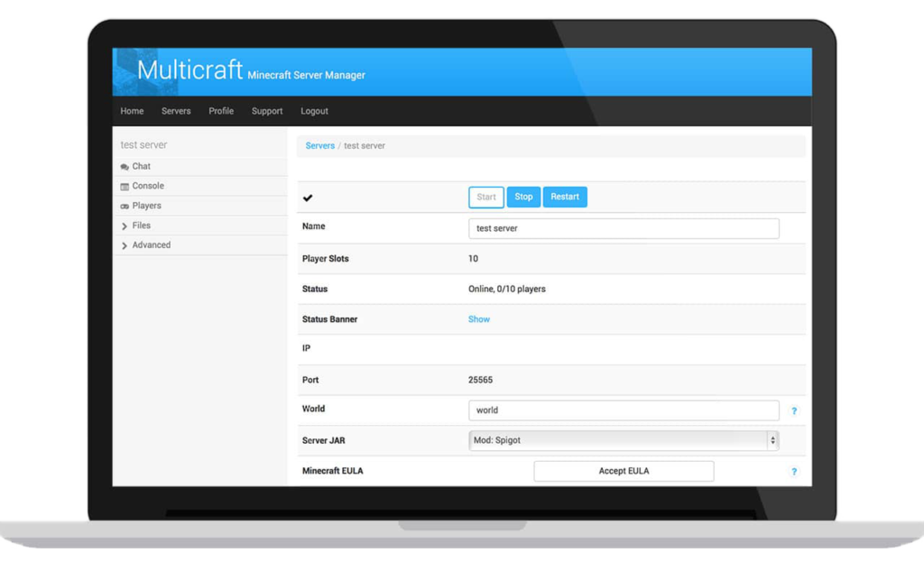Click into the World input field

tap(624, 410)
